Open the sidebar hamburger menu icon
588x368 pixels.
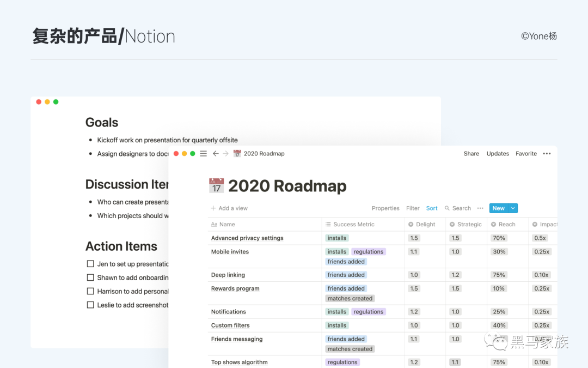203,154
